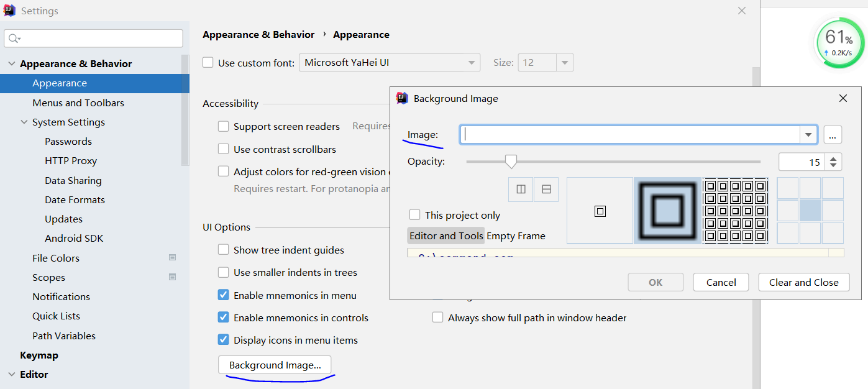Screen dimensions: 868x389
Task: Select Appearance in the settings tree
Action: (94, 83)
